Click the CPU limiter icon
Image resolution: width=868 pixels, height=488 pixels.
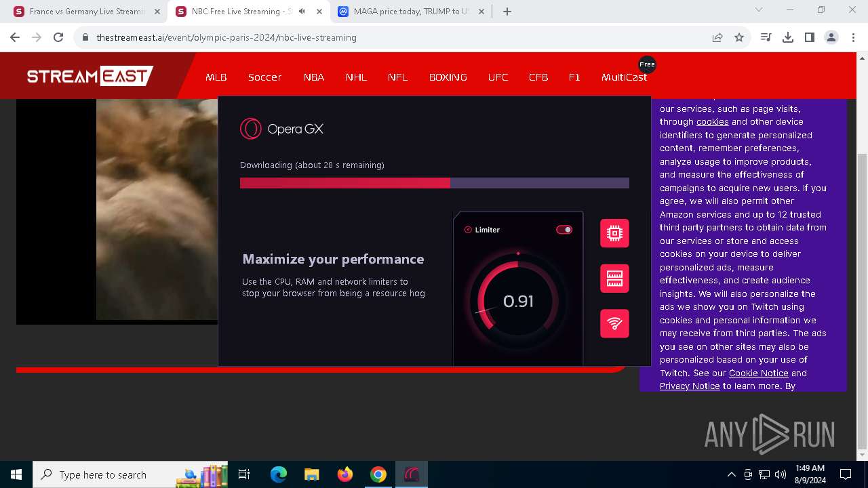pos(614,233)
